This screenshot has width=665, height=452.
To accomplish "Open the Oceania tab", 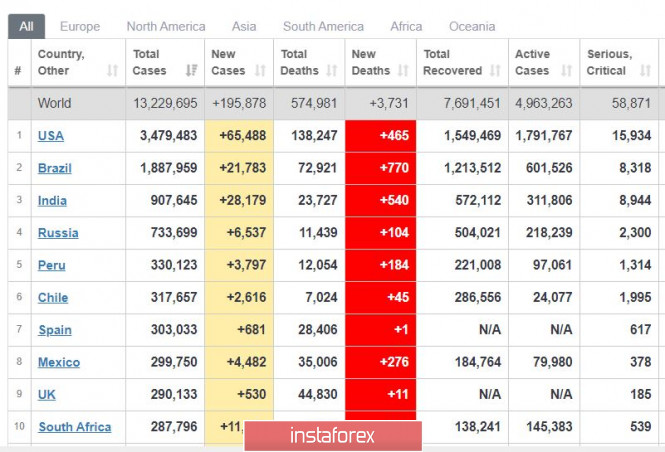I will point(471,26).
